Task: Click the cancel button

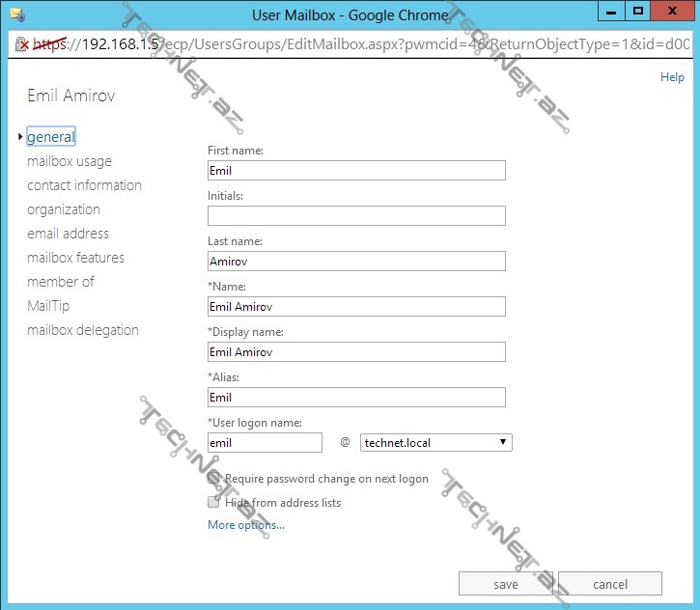Action: point(610,584)
